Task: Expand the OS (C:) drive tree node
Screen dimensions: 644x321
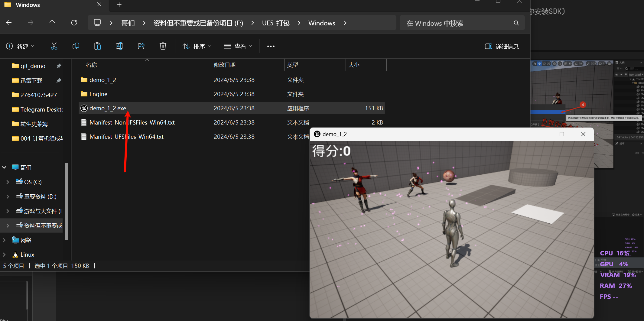Action: click(8, 182)
